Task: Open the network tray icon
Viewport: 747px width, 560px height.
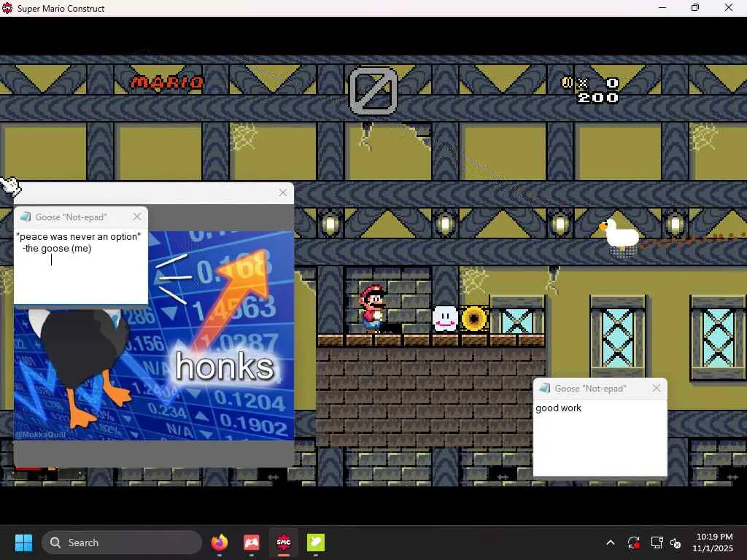Action: pos(657,542)
